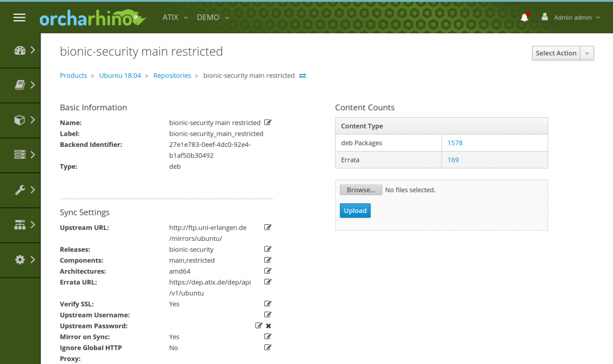The width and height of the screenshot is (613, 364).
Task: Click the Errata URL text value
Action: pyautogui.click(x=210, y=287)
